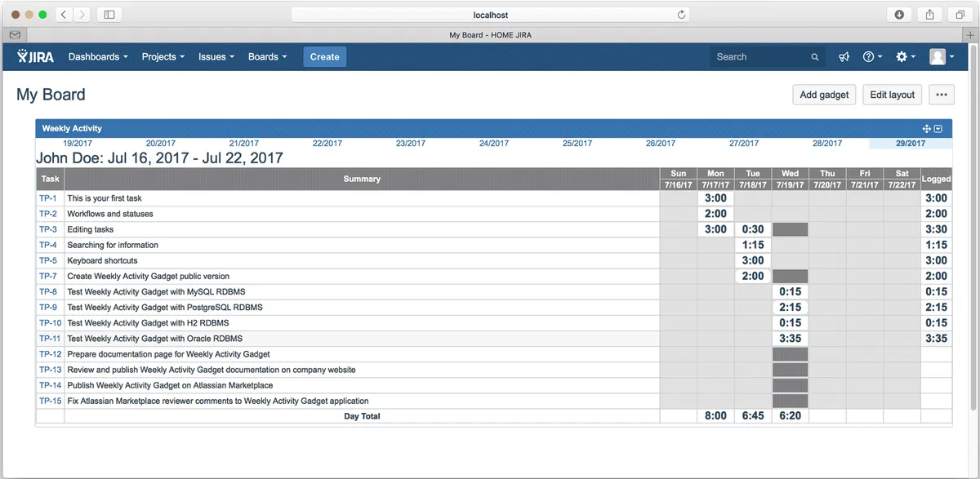Image resolution: width=980 pixels, height=479 pixels.
Task: Open issue TP-11
Action: click(x=50, y=338)
